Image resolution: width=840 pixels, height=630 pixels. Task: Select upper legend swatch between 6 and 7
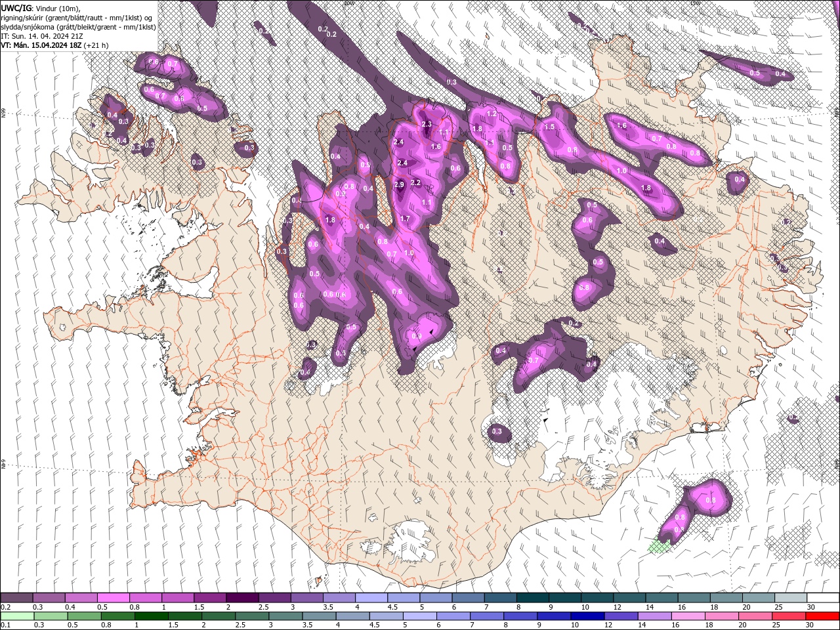(468, 598)
